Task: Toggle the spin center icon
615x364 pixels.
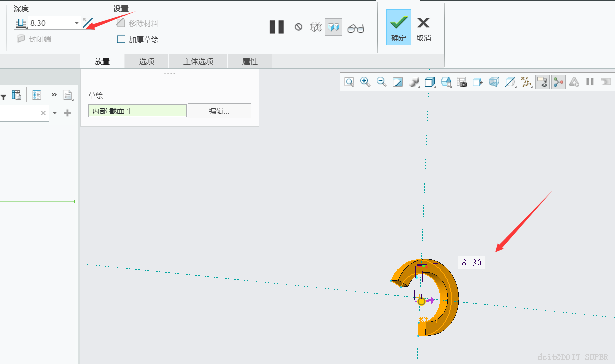Action: 558,82
